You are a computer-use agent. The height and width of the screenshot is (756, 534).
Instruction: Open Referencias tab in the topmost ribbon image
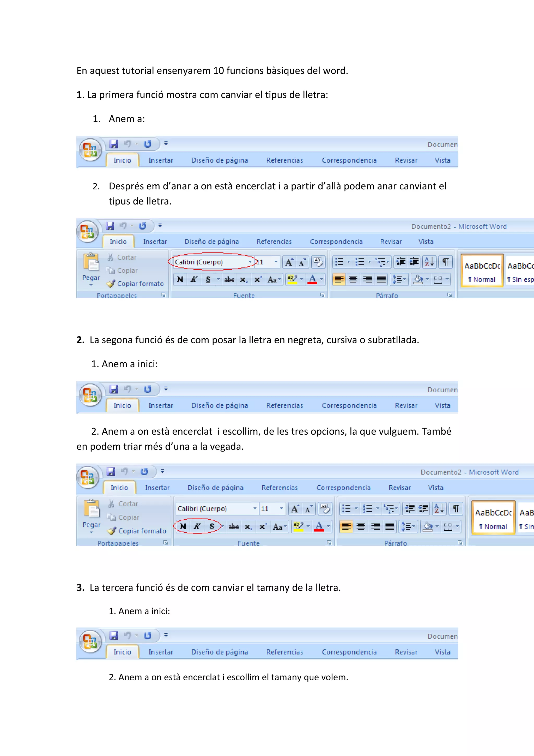284,160
